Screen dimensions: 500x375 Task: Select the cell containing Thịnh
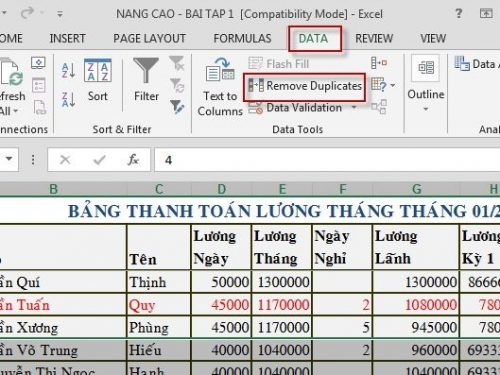click(x=159, y=282)
